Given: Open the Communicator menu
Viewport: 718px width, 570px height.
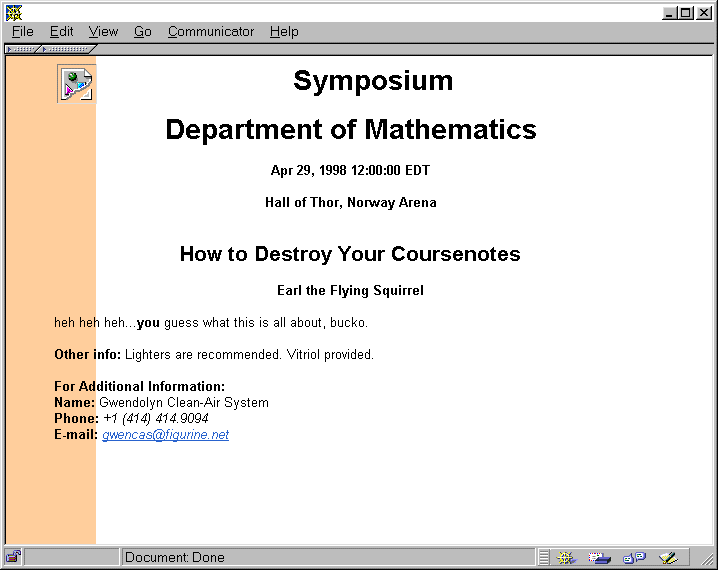Looking at the screenshot, I should point(211,31).
